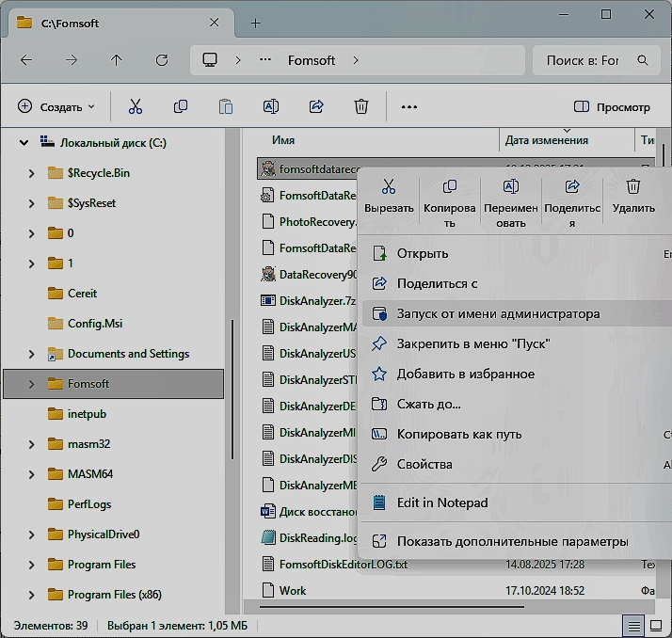This screenshot has height=638, width=672.
Task: Click the Cut scissors icon in the toolbar
Action: [136, 106]
